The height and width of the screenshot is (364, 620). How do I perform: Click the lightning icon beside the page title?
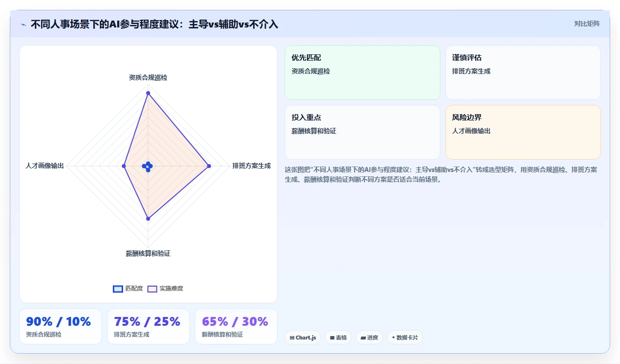[24, 24]
